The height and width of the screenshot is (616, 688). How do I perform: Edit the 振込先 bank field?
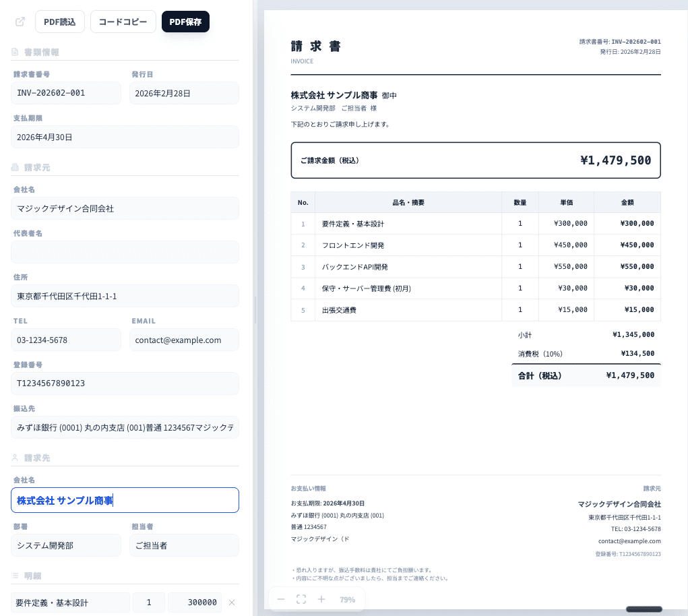coord(125,427)
